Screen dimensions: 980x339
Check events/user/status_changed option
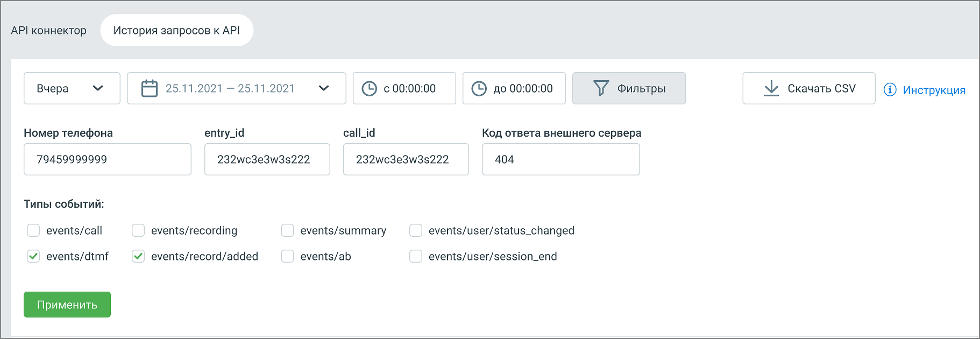416,230
